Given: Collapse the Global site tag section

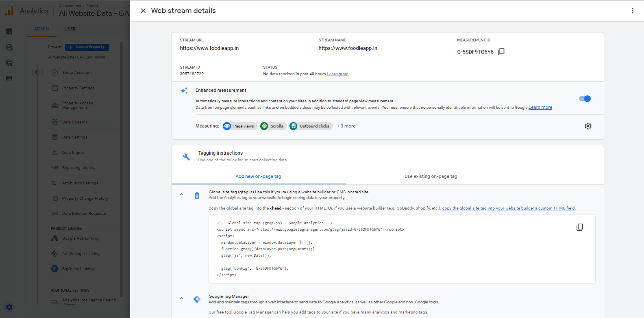Looking at the screenshot, I should 181,195.
